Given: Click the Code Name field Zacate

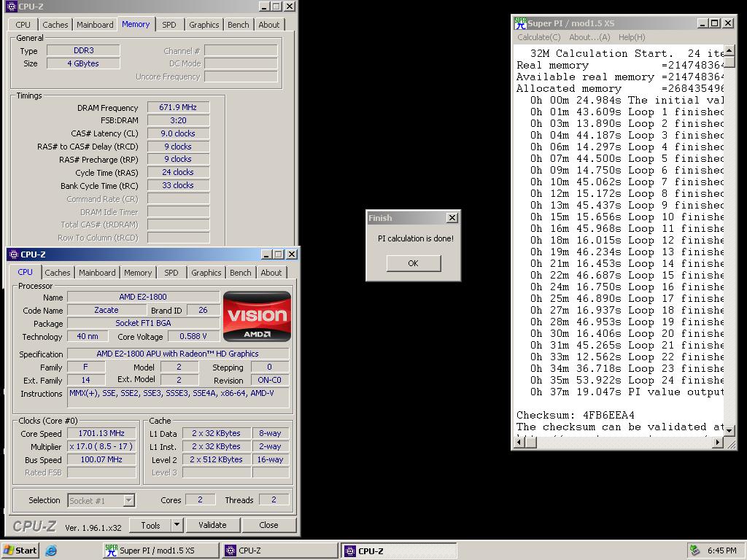Looking at the screenshot, I should click(x=107, y=310).
